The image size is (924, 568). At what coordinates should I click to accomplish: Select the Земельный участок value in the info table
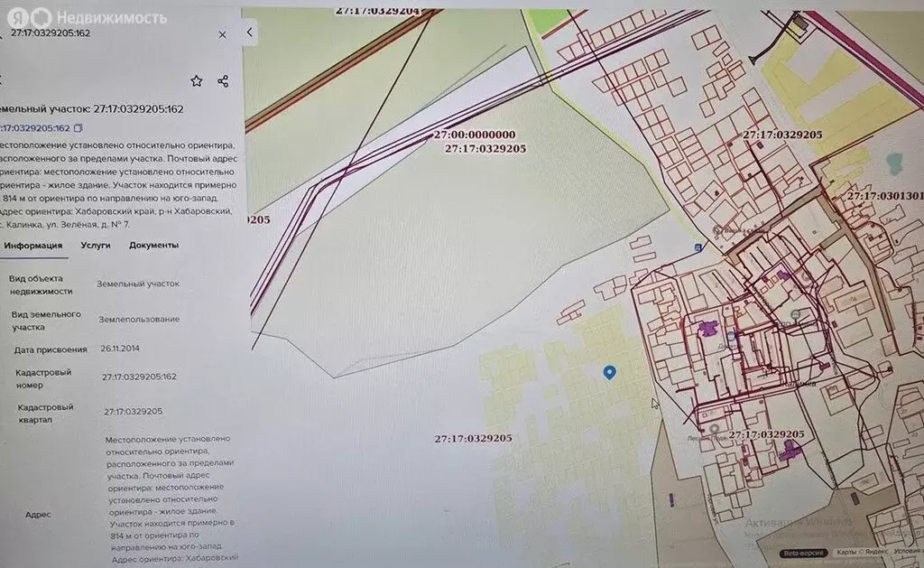pos(138,284)
